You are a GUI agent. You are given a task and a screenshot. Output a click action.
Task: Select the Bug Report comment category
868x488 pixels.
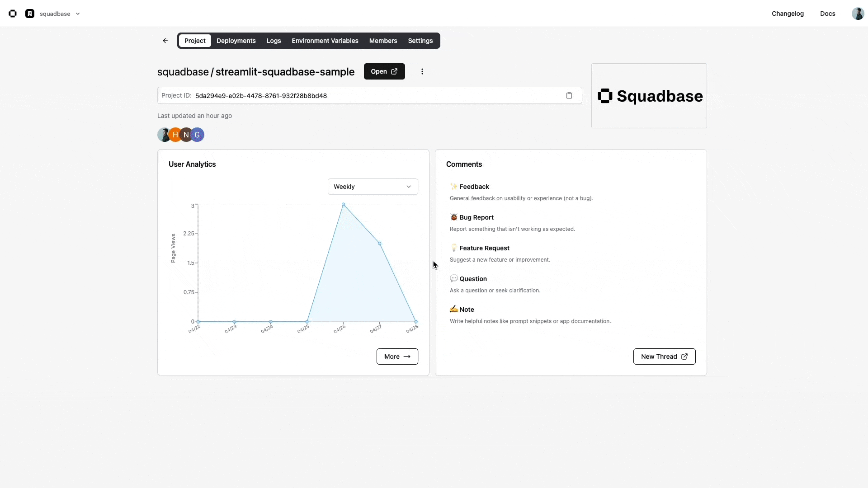pos(476,217)
